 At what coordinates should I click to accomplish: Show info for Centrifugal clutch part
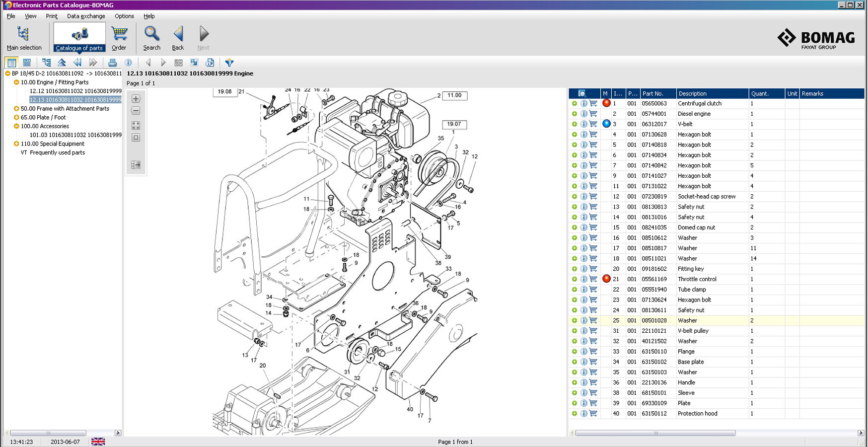click(x=584, y=103)
